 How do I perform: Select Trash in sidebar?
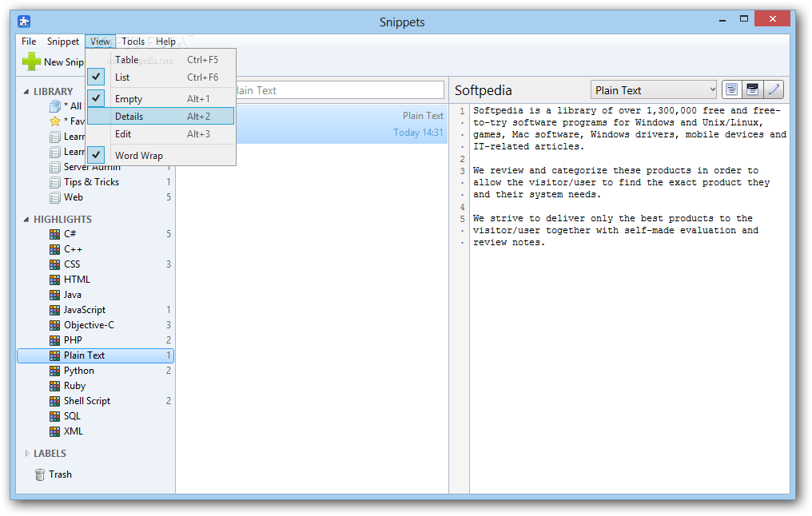60,474
